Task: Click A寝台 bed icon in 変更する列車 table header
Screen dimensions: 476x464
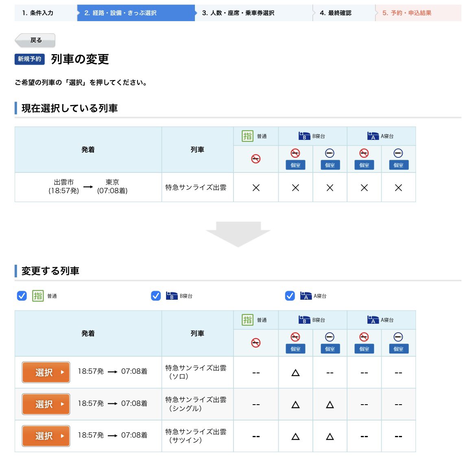Action: [373, 320]
